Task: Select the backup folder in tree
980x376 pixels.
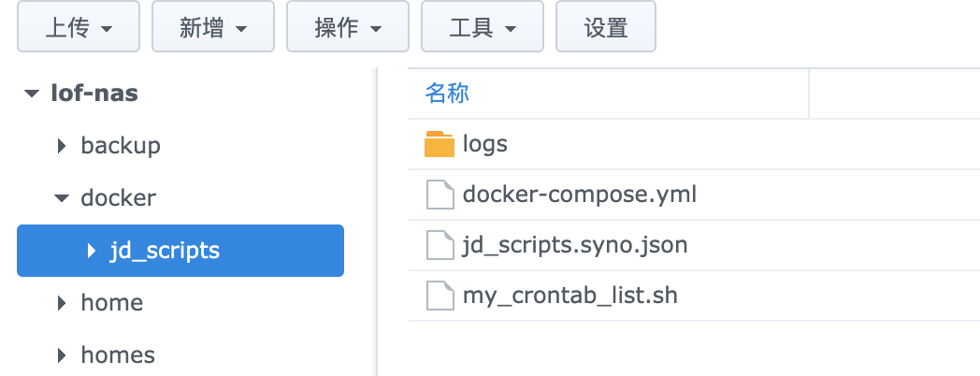Action: [121, 146]
